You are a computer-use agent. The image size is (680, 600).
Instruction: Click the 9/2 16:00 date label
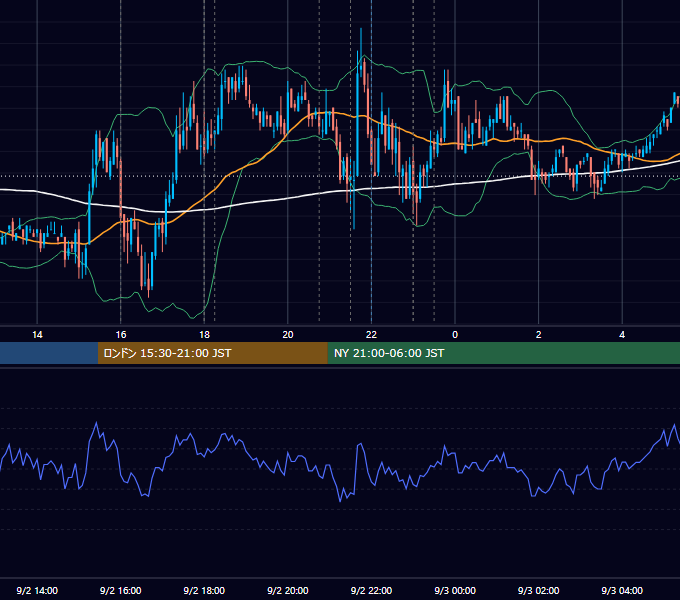coord(121,590)
